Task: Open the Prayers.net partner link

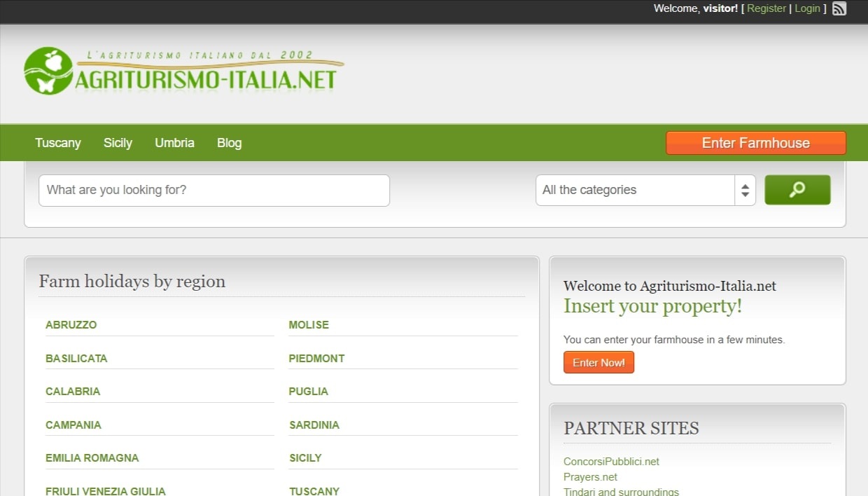Action: pos(590,477)
